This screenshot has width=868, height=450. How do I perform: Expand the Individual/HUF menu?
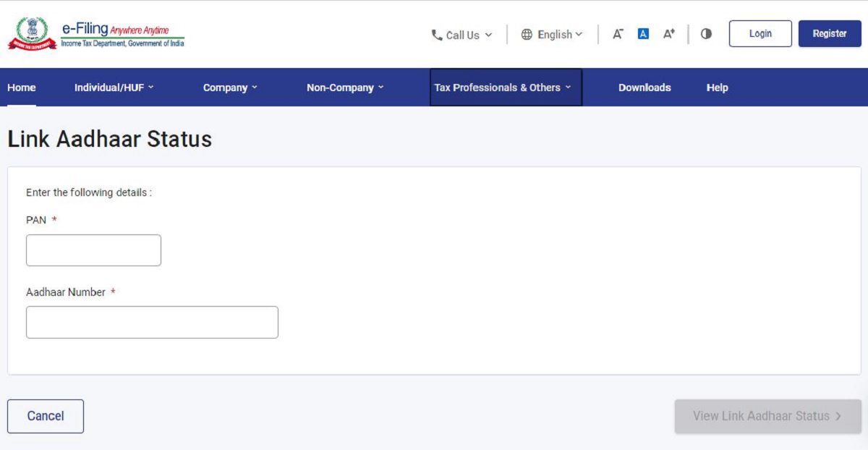click(114, 88)
